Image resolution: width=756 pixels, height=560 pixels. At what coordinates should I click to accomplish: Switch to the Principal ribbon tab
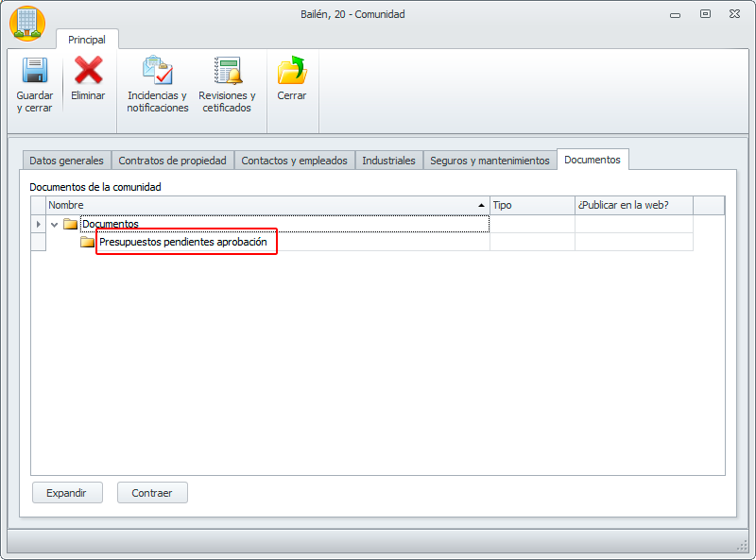pyautogui.click(x=87, y=40)
